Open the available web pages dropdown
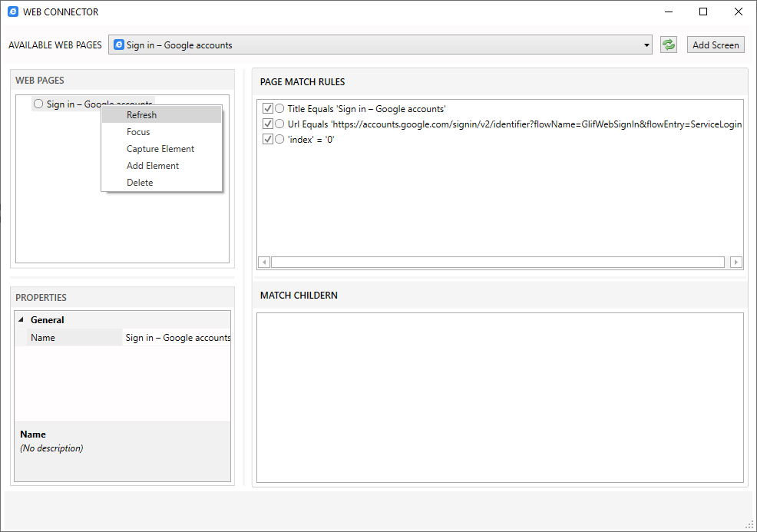The height and width of the screenshot is (532, 757). coord(645,45)
